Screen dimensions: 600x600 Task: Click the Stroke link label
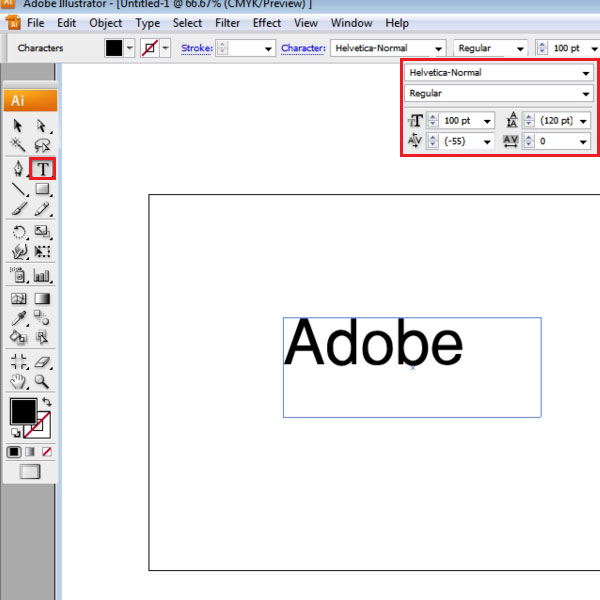(x=197, y=48)
